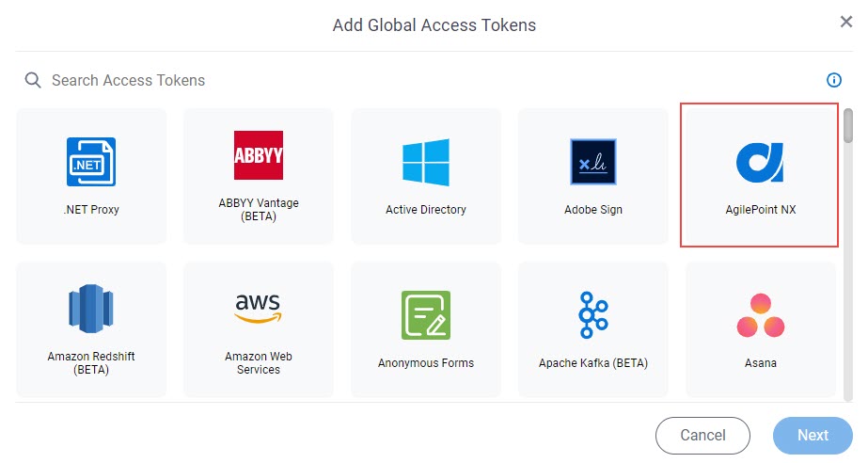Close the Add Global Access Tokens dialog
This screenshot has width=868, height=463.
845,22
